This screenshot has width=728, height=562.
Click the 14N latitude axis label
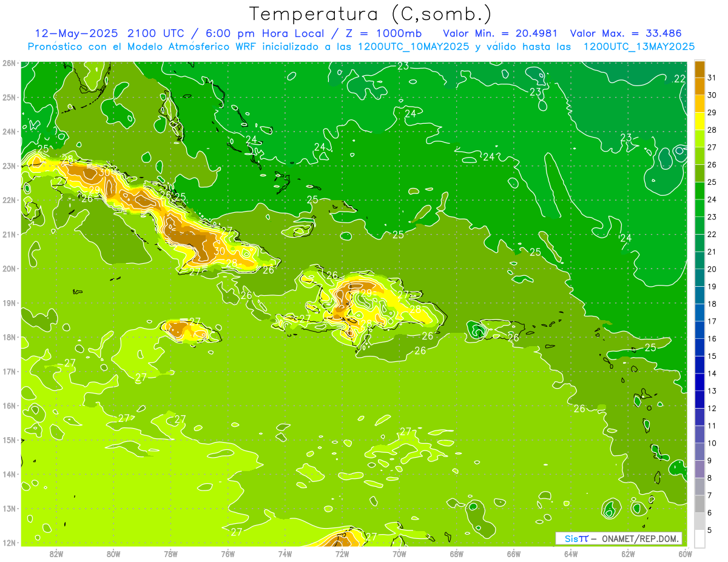(9, 474)
